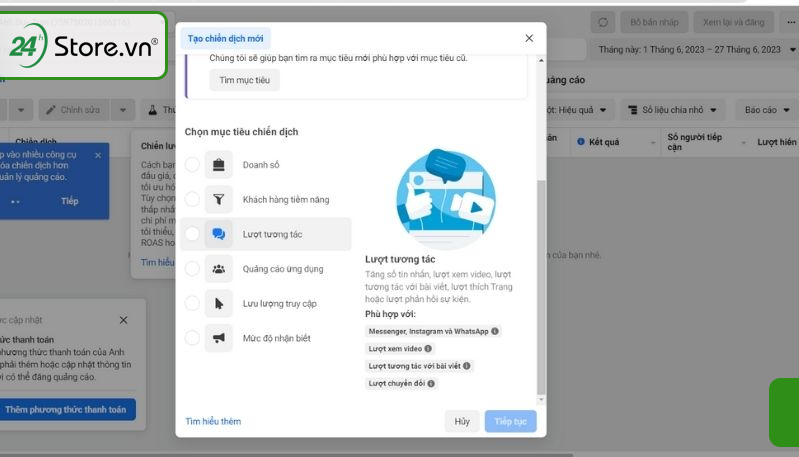
Task: Click the Bỏ bản nháp button
Action: point(654,22)
